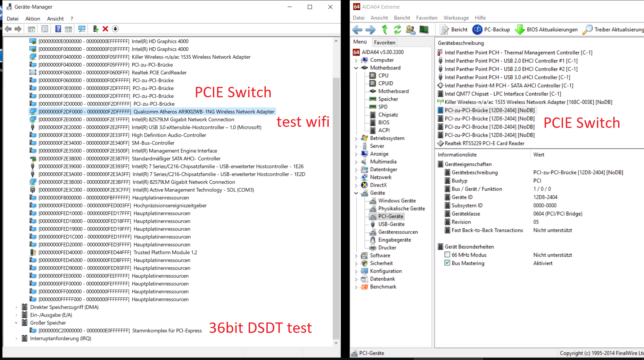The height and width of the screenshot is (360, 644).
Task: Expand the Netzwerk category in AIDA64
Action: [x=356, y=177]
